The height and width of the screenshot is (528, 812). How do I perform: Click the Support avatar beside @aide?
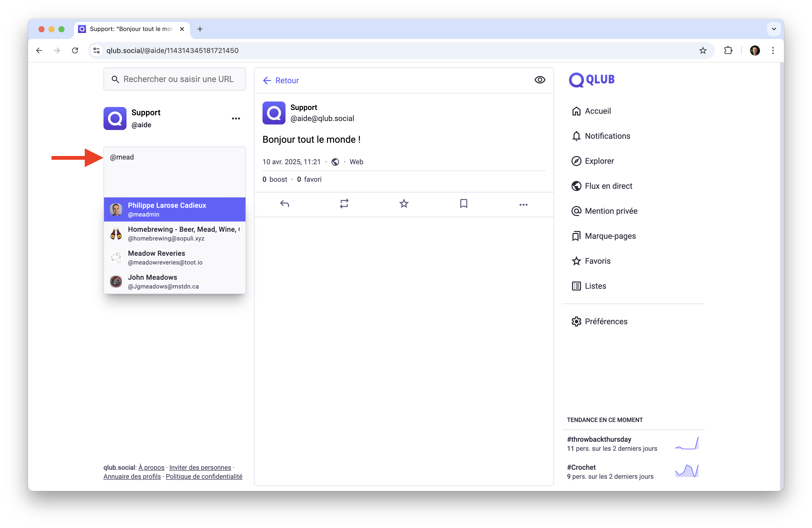[x=115, y=118]
